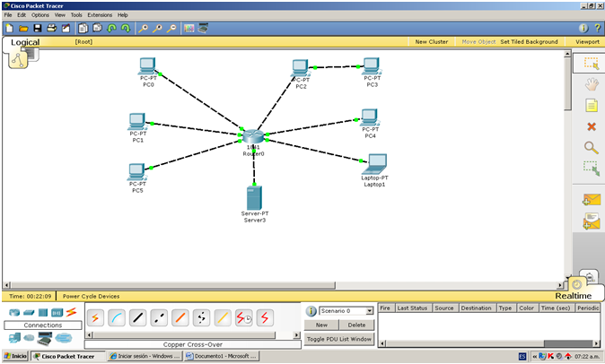This screenshot has width=605, height=364.
Task: Select Laptop1 on the canvas
Action: click(374, 164)
